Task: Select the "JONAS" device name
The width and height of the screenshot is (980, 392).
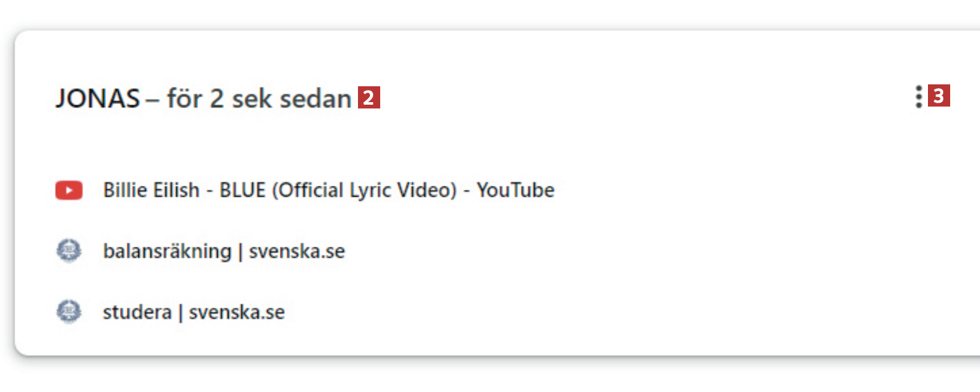Action: pos(97,98)
